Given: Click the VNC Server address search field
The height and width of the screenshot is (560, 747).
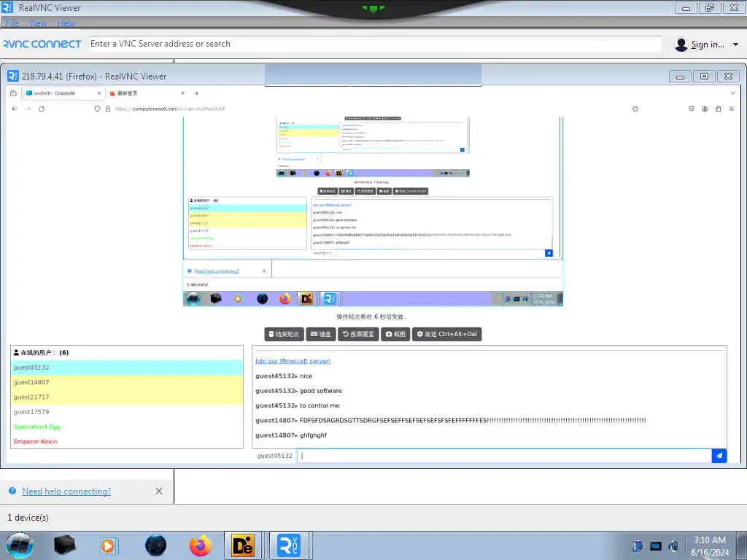Looking at the screenshot, I should pyautogui.click(x=376, y=44).
